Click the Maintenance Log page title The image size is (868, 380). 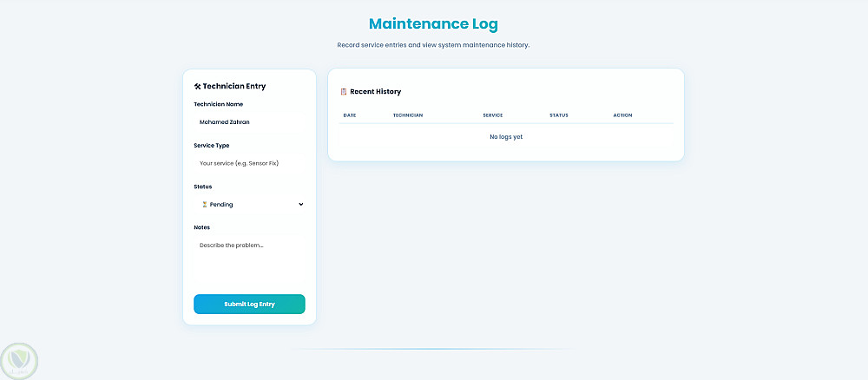[x=433, y=24]
